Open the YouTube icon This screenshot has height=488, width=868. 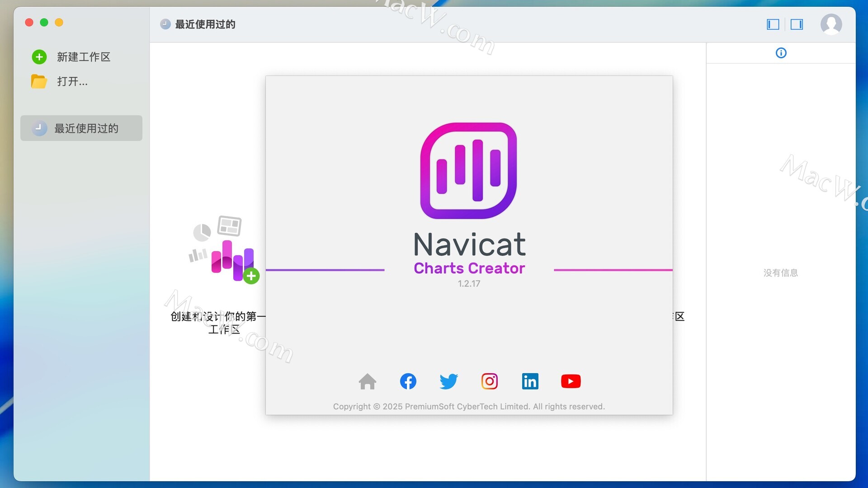[x=571, y=381]
